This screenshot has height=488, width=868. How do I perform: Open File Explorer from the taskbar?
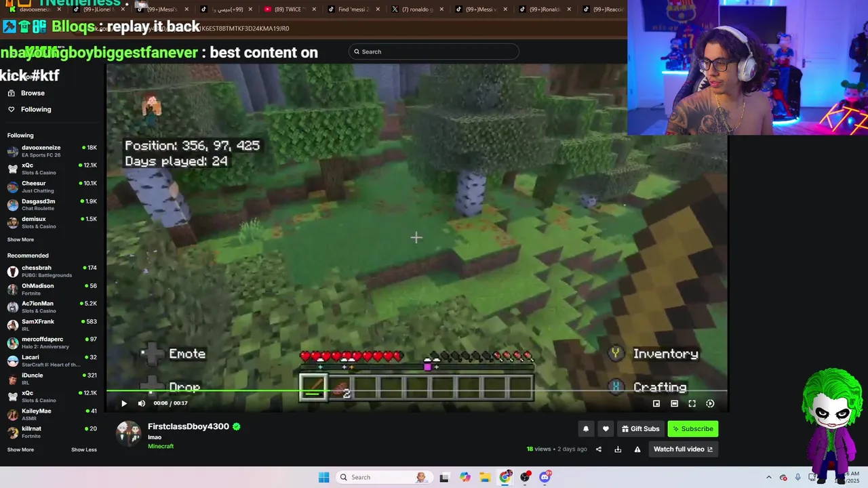point(485,477)
